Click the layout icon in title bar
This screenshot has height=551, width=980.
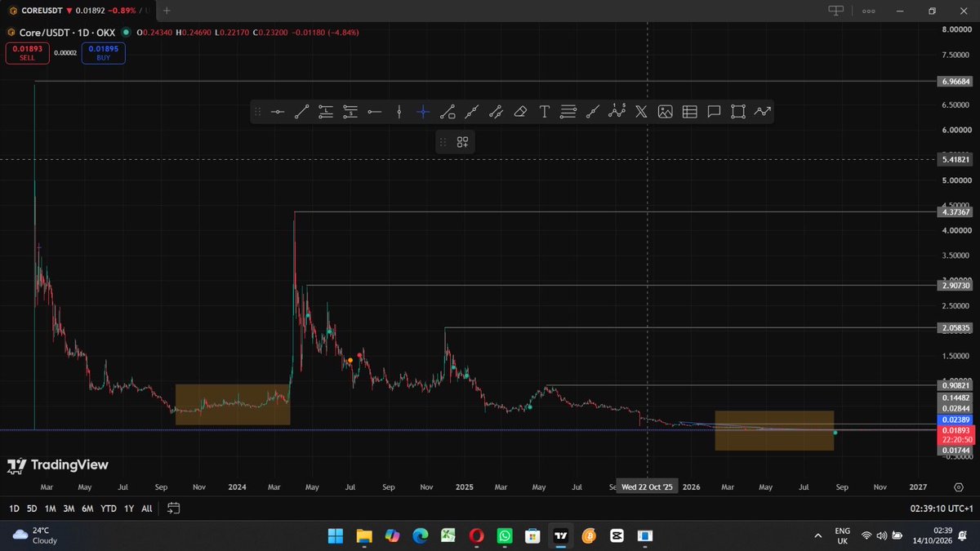[835, 11]
